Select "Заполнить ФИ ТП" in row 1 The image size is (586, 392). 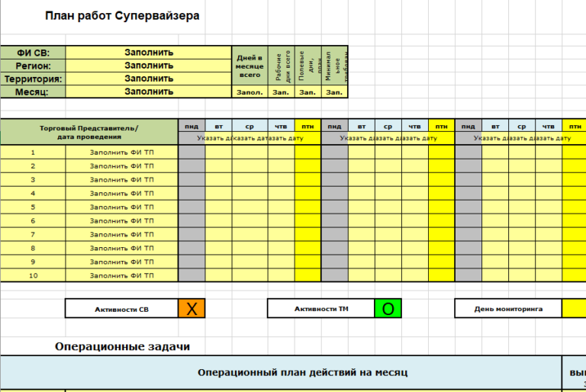122,153
